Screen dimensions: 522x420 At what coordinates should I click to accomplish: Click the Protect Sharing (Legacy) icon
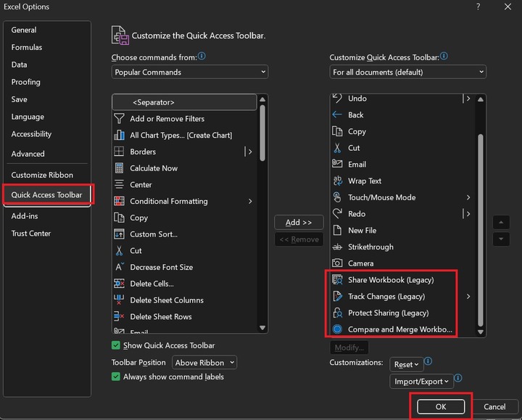pos(336,313)
